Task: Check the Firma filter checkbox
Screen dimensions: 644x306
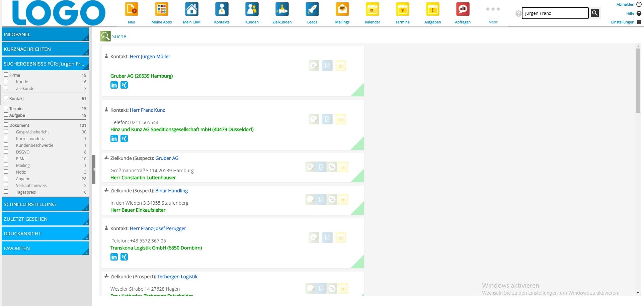Action: pos(6,75)
